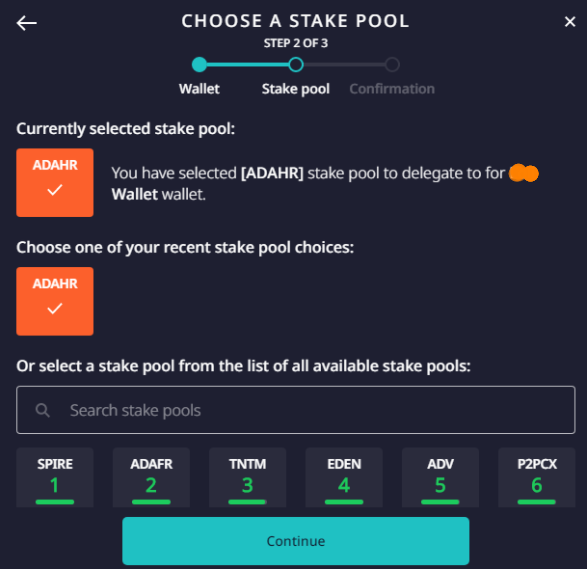Click the teal step progress bar
Viewport: 587px width, 569px height.
[247, 64]
